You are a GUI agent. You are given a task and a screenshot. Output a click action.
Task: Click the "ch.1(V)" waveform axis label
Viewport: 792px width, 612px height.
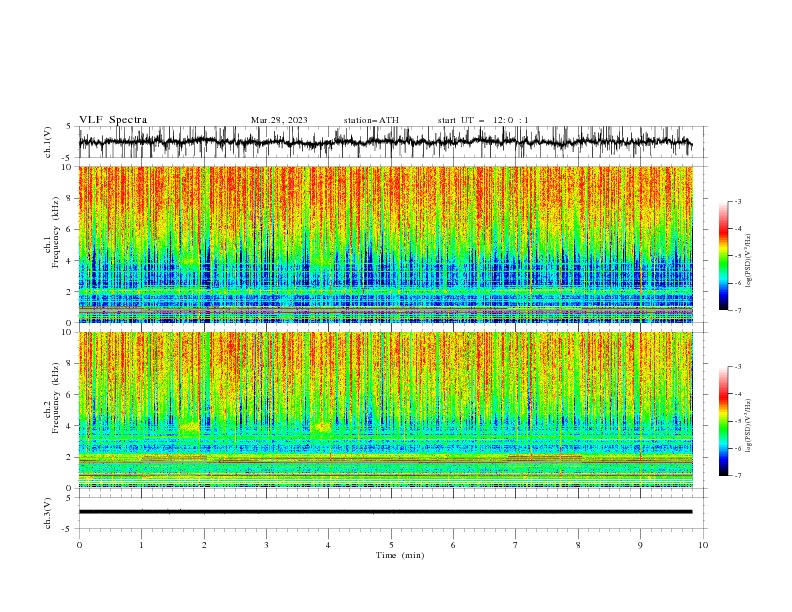pyautogui.click(x=48, y=142)
